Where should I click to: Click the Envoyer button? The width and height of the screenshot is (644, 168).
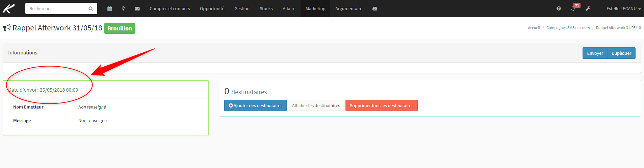pyautogui.click(x=595, y=53)
